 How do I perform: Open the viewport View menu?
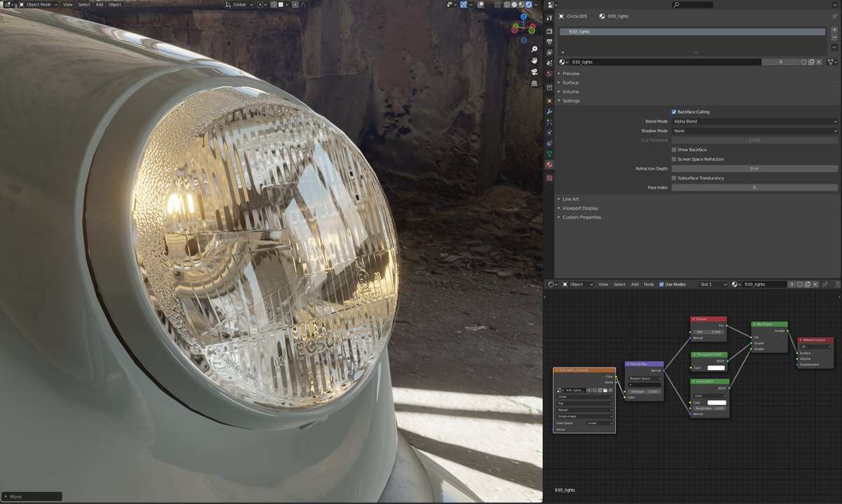tap(67, 5)
